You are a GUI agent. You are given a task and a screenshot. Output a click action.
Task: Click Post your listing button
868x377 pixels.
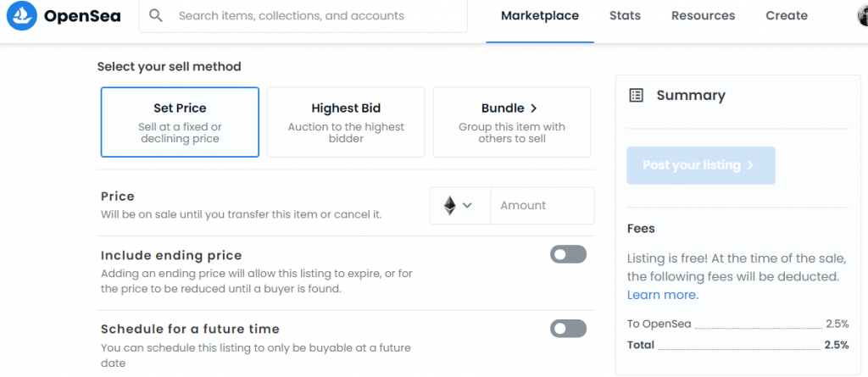701,165
